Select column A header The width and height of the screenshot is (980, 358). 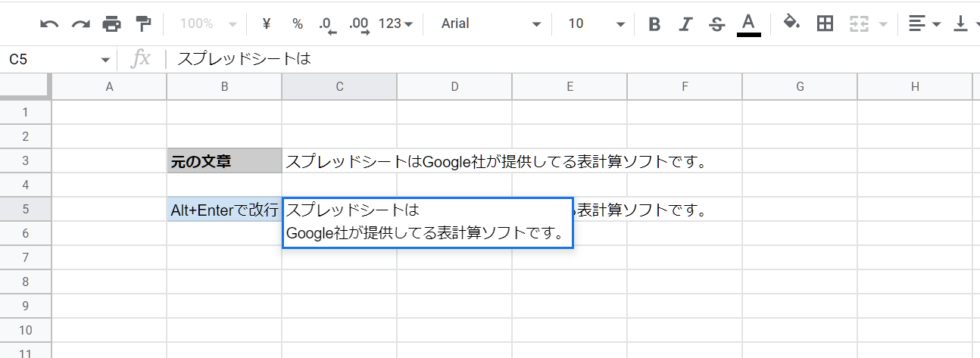110,87
